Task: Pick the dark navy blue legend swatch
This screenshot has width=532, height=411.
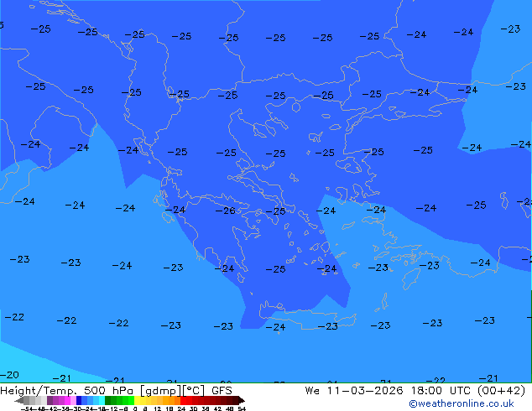Action: coord(79,400)
